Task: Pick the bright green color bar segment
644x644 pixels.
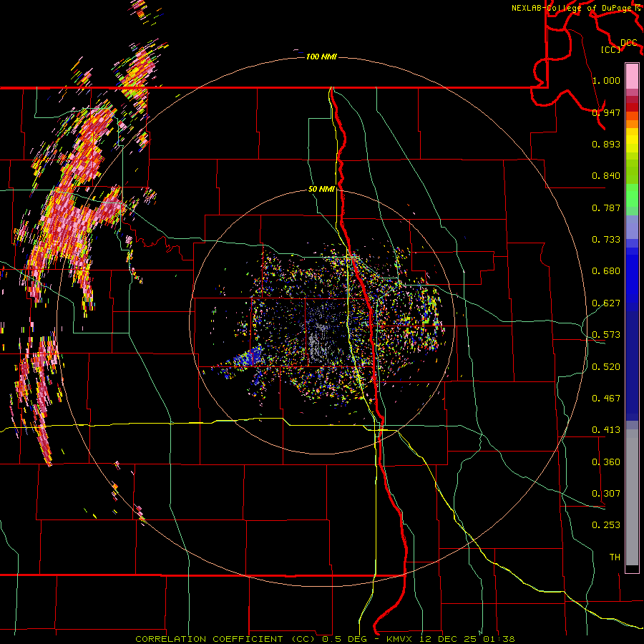Action: point(632,195)
